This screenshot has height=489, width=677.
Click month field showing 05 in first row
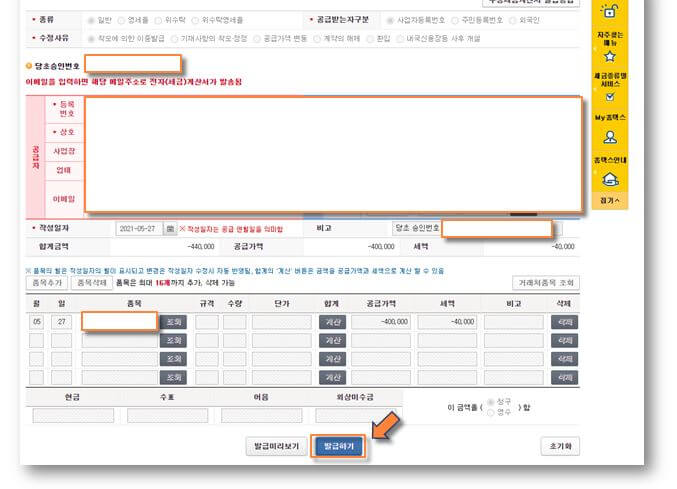pyautogui.click(x=37, y=322)
